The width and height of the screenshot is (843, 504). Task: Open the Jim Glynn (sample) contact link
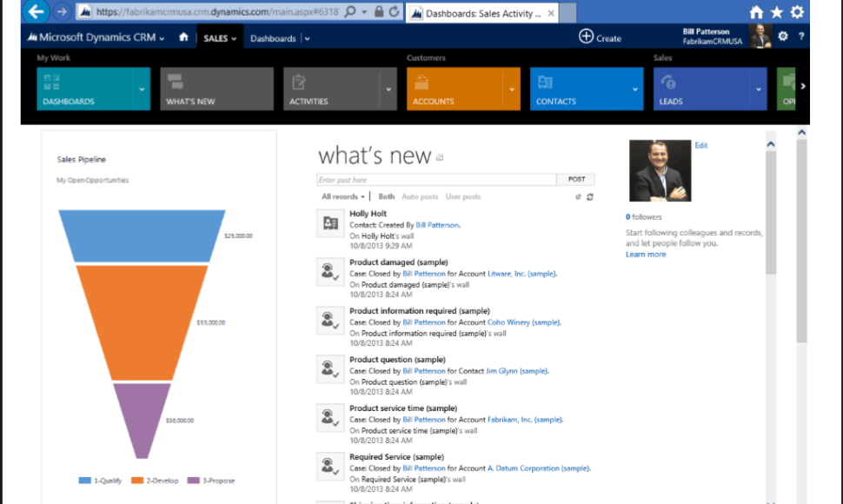[516, 371]
